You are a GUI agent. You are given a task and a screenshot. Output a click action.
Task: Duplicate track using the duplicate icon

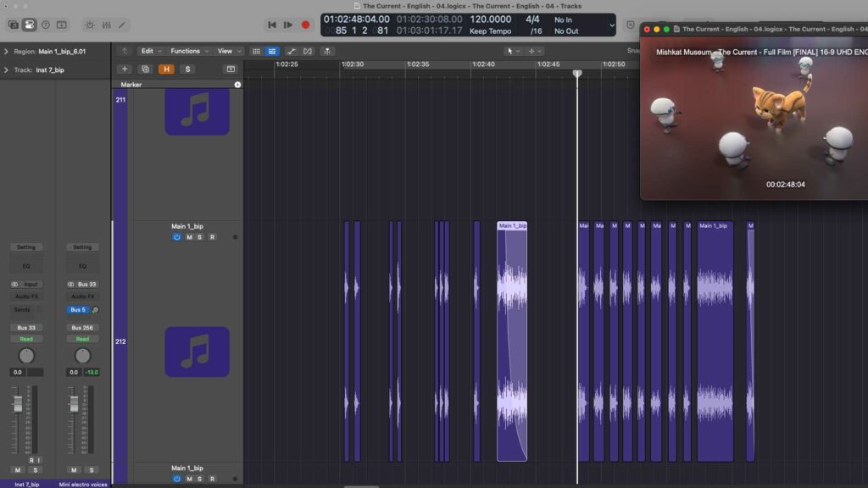[x=146, y=69]
